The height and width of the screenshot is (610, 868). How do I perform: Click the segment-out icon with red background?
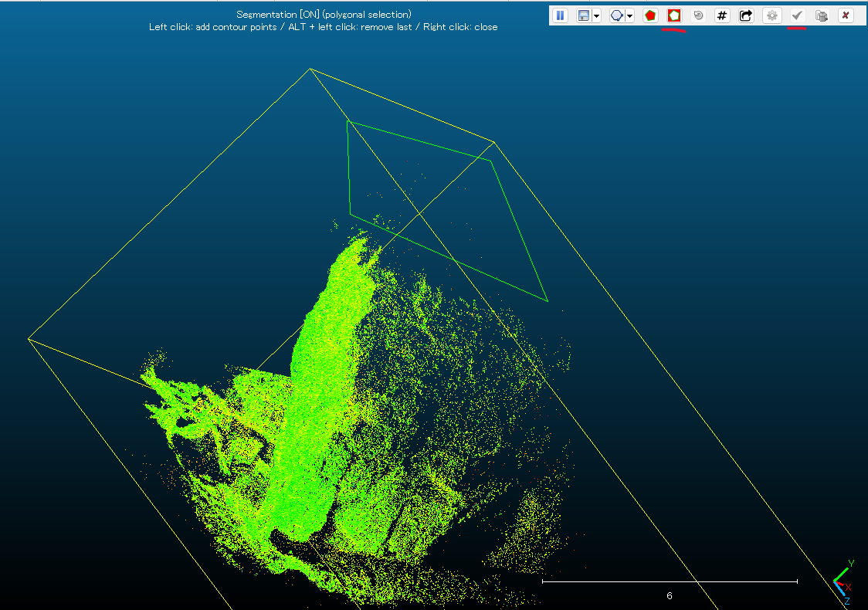click(x=673, y=15)
